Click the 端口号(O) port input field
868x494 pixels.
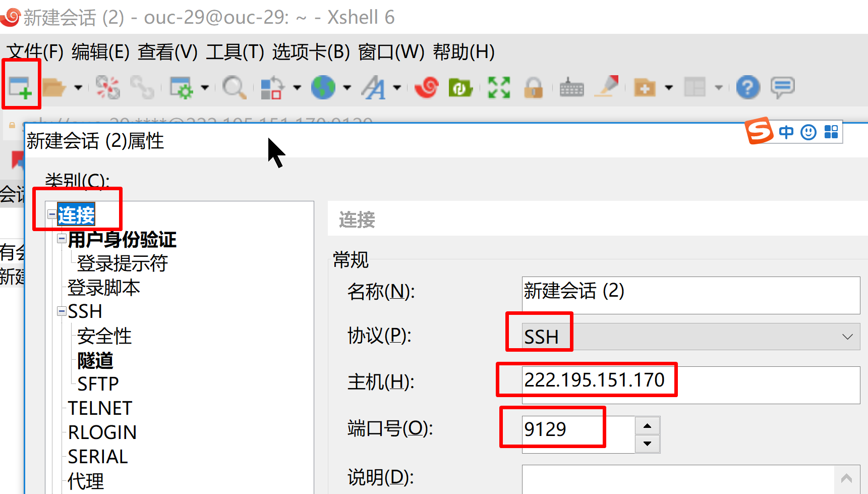click(x=578, y=434)
